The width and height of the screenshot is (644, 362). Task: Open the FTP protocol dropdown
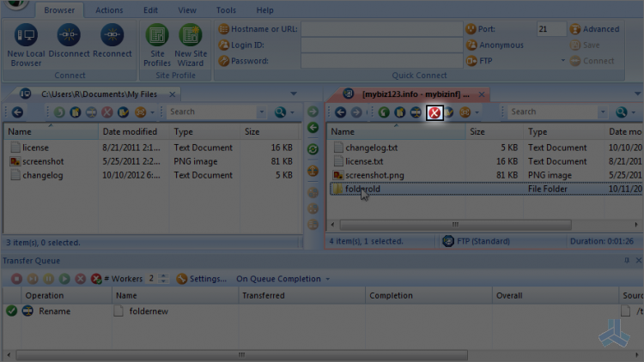[x=562, y=61]
